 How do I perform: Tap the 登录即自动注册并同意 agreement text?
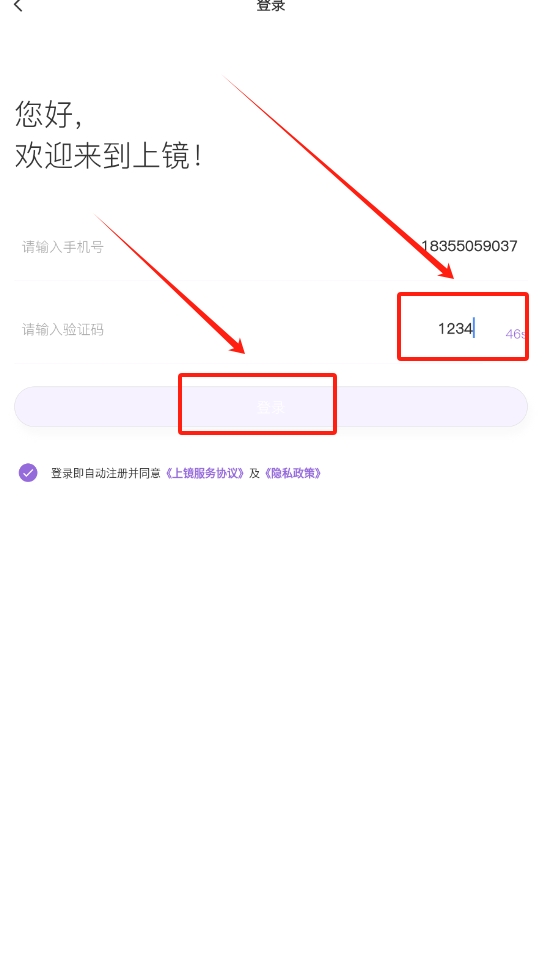[x=105, y=473]
